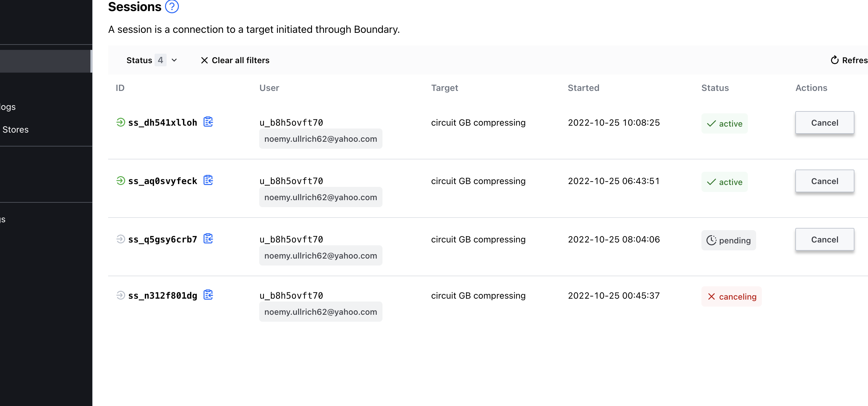Open session ss_q5gsy6crb7 ID link
This screenshot has height=406, width=868.
coord(162,239)
